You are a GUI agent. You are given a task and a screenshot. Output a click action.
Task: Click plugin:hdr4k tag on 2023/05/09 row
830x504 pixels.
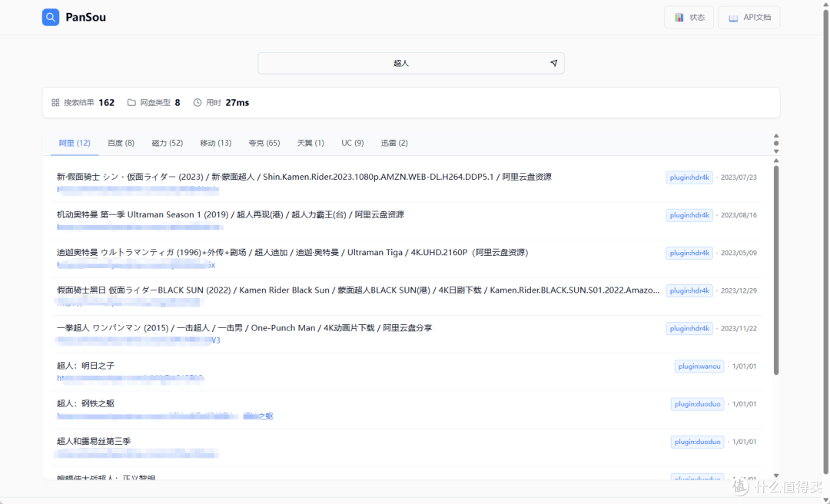pos(689,253)
